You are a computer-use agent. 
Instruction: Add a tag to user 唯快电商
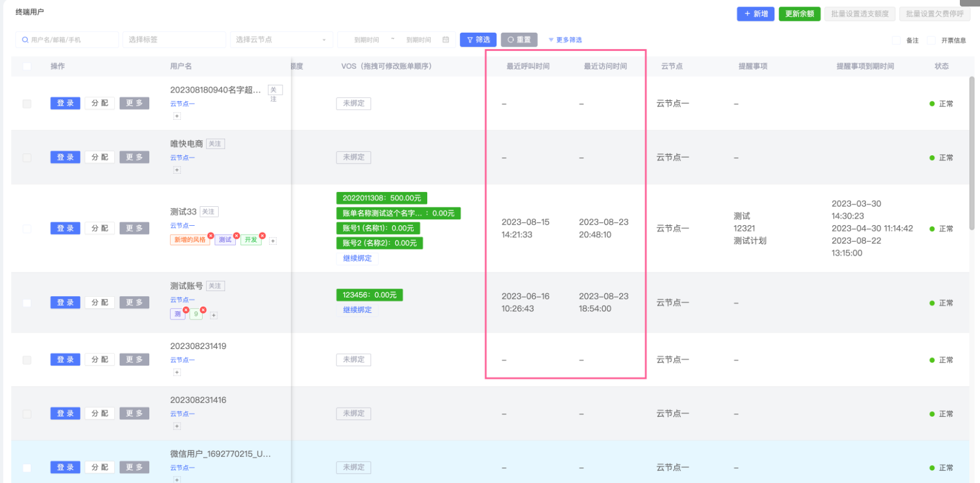[x=177, y=170]
